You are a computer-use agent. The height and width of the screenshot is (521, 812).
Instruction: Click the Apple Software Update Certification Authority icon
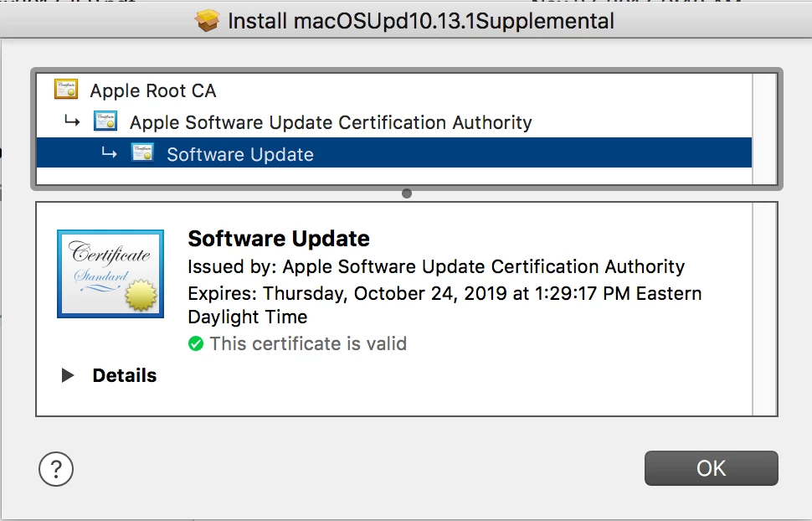click(x=105, y=121)
